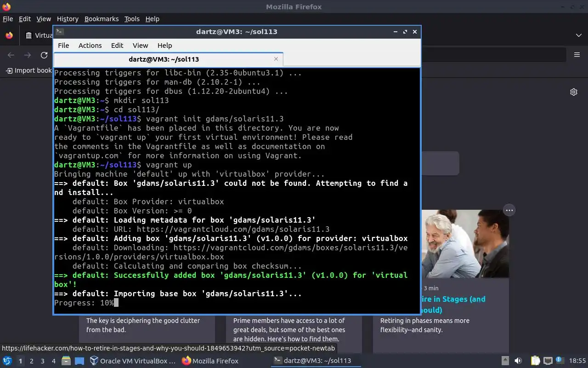Image resolution: width=588 pixels, height=368 pixels.
Task: Click the 'vagrant init gdams/solaris11.3' command line
Action: (169, 119)
